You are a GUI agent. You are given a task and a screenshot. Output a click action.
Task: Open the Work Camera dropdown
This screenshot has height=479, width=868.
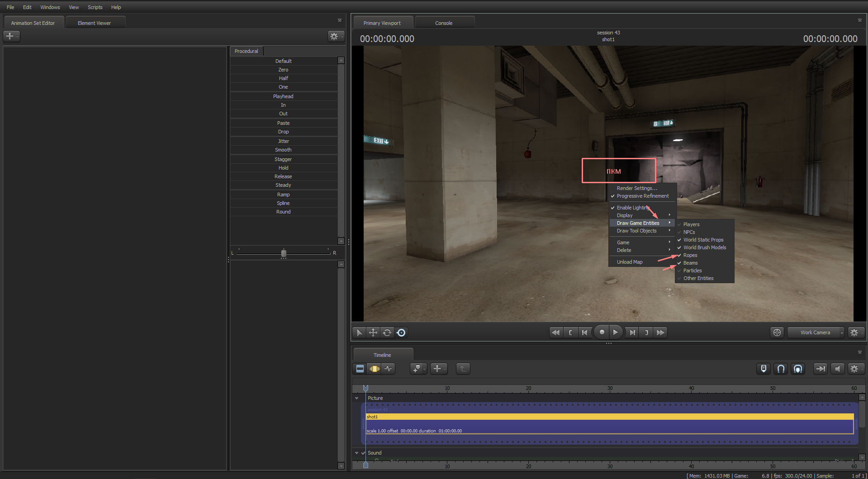(x=816, y=332)
